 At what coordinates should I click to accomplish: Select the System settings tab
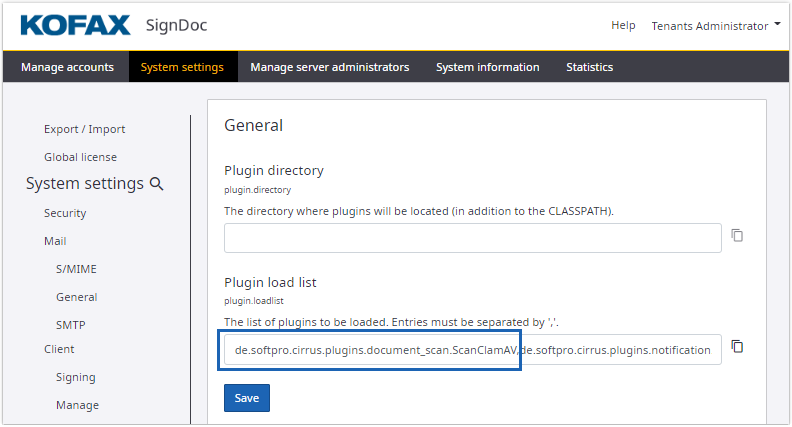pos(182,67)
